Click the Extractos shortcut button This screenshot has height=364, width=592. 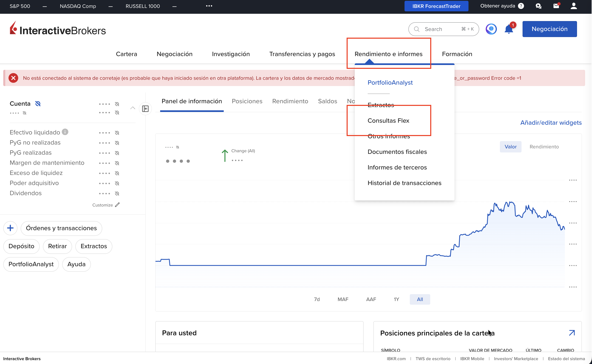(94, 246)
